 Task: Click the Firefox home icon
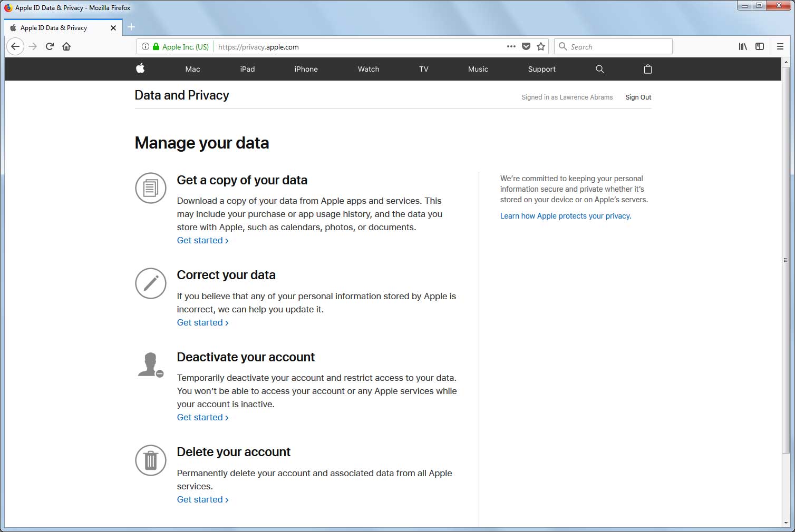coord(66,46)
